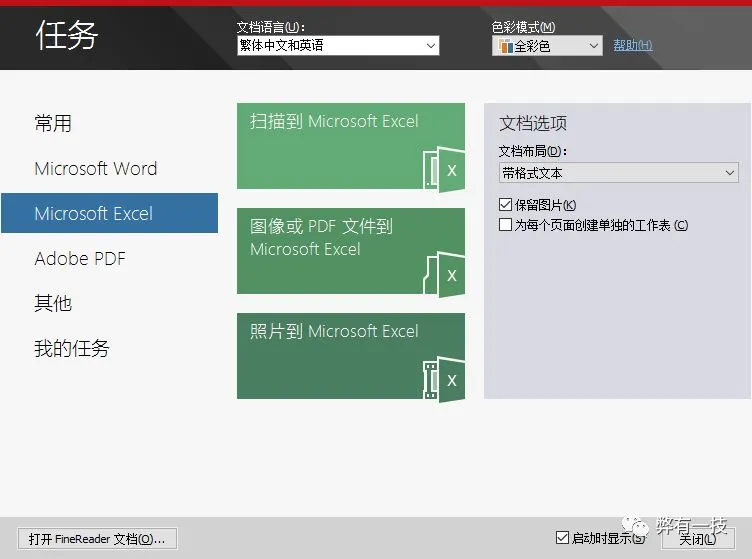Toggle the 启动时显示 checkbox
752x559 pixels.
(x=562, y=537)
